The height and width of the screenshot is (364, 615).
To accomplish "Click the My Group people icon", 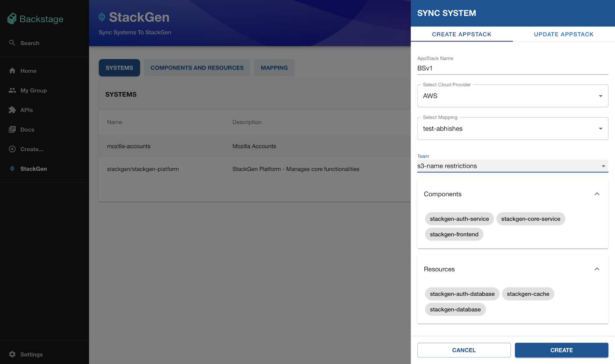I will [x=12, y=90].
